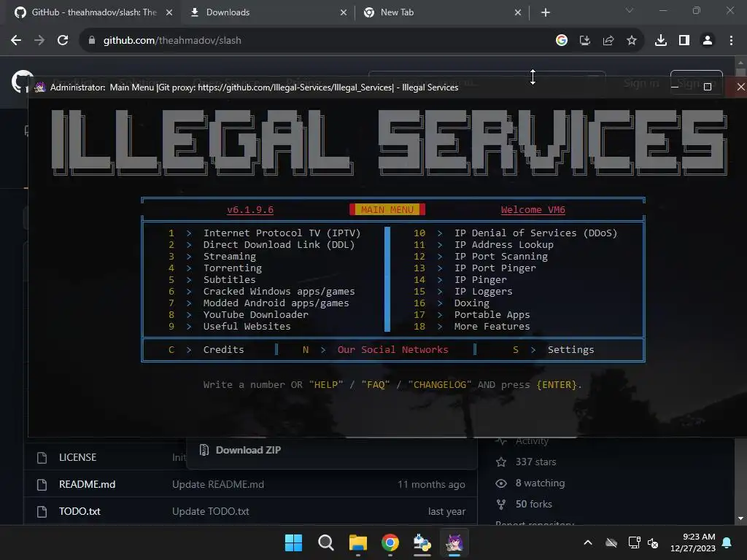The image size is (747, 560).
Task: Close the GitHub slash tab
Action: pyautogui.click(x=169, y=12)
